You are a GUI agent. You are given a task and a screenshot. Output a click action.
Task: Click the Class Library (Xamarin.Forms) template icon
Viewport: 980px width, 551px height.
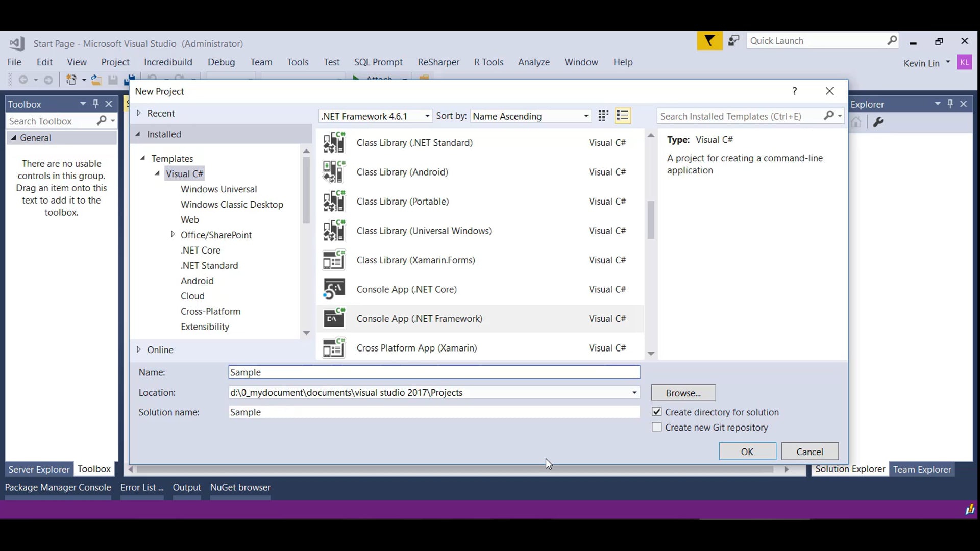[x=334, y=260]
